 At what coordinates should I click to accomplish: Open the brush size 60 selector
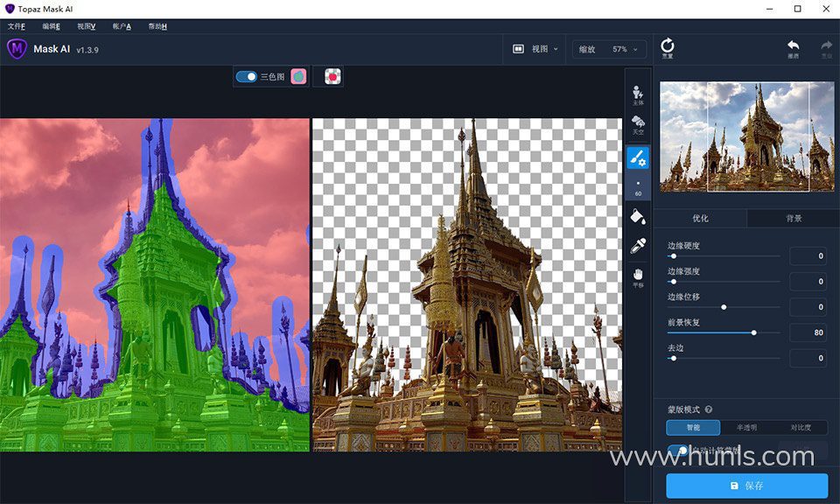pyautogui.click(x=638, y=188)
